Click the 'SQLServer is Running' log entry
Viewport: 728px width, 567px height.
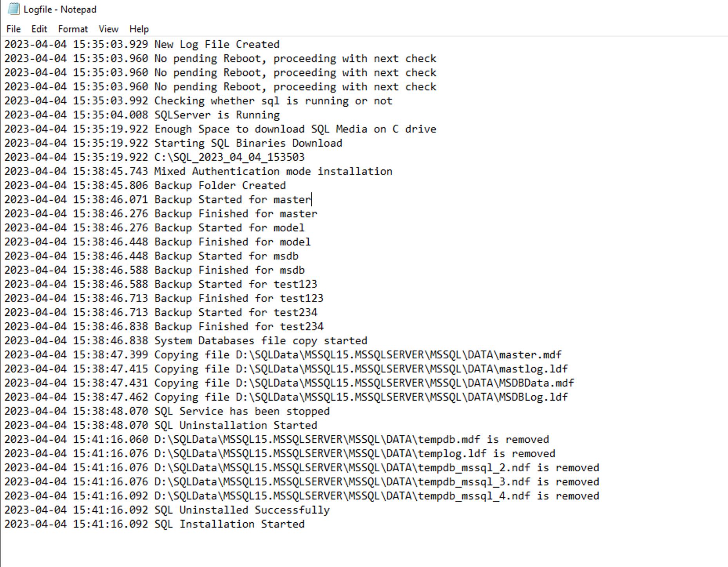click(217, 114)
